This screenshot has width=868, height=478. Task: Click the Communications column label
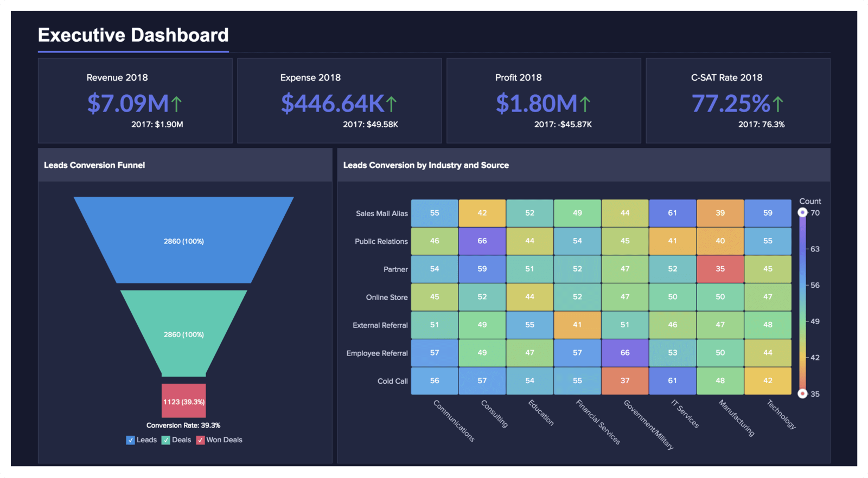pos(454,421)
